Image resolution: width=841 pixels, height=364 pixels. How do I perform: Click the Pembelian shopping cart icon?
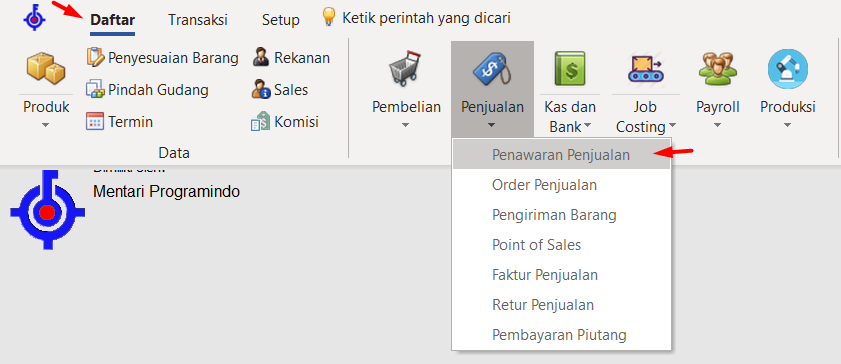tap(406, 69)
